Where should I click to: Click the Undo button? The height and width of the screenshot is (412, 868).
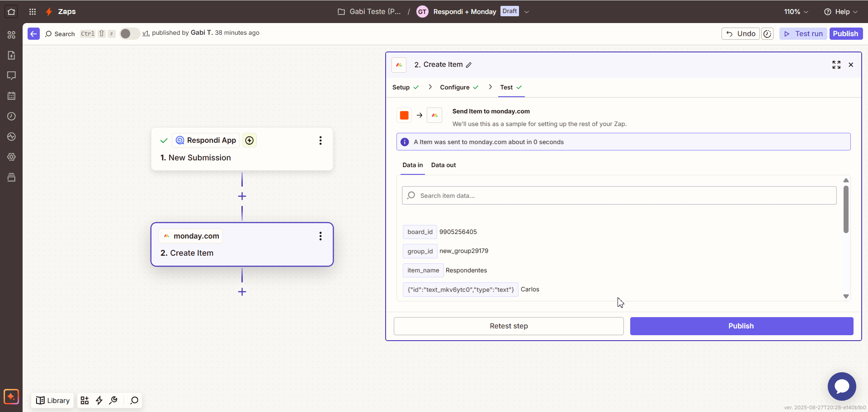coord(741,34)
